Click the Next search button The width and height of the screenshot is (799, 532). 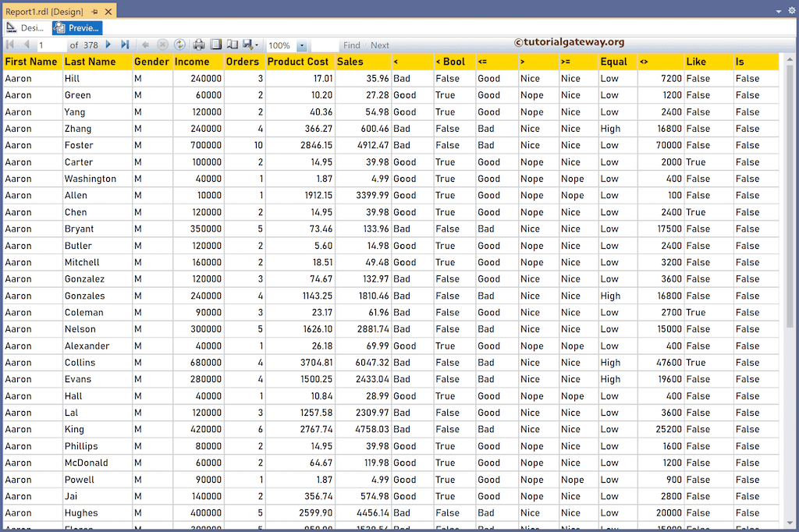pos(379,44)
